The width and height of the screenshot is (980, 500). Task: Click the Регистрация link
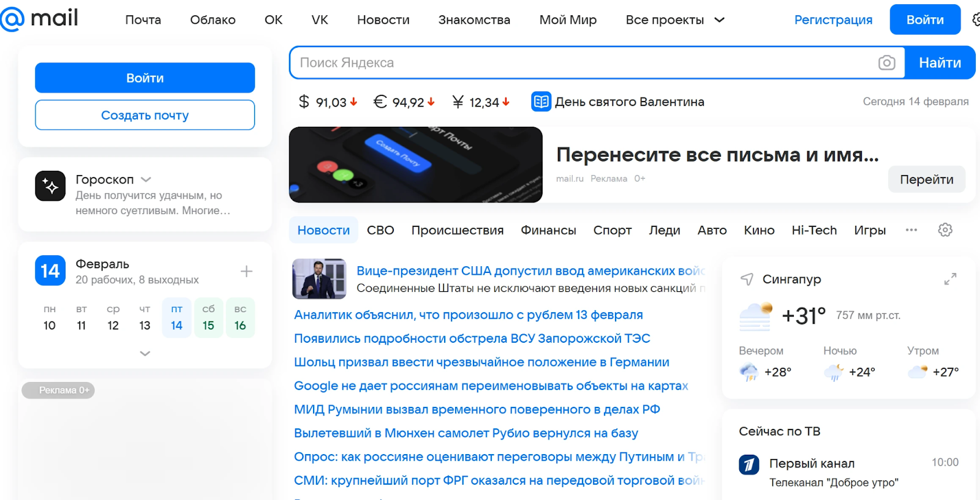[x=833, y=20]
